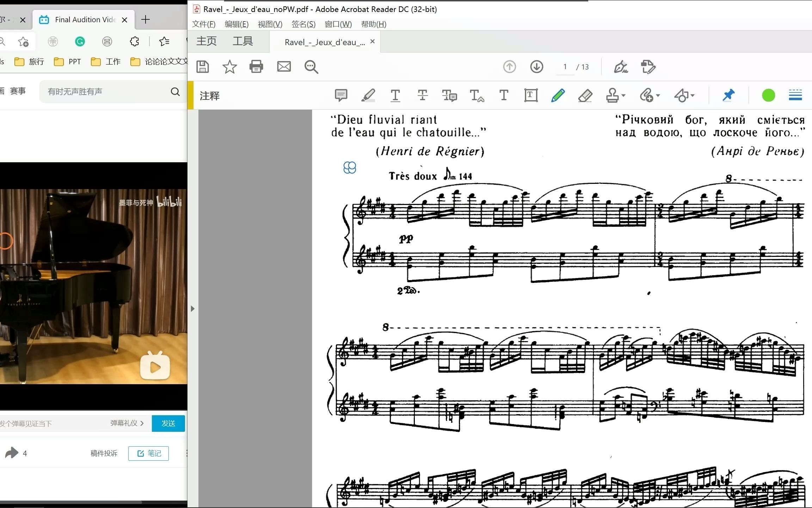
Task: Click the 稿件投诉 link
Action: [x=104, y=453]
